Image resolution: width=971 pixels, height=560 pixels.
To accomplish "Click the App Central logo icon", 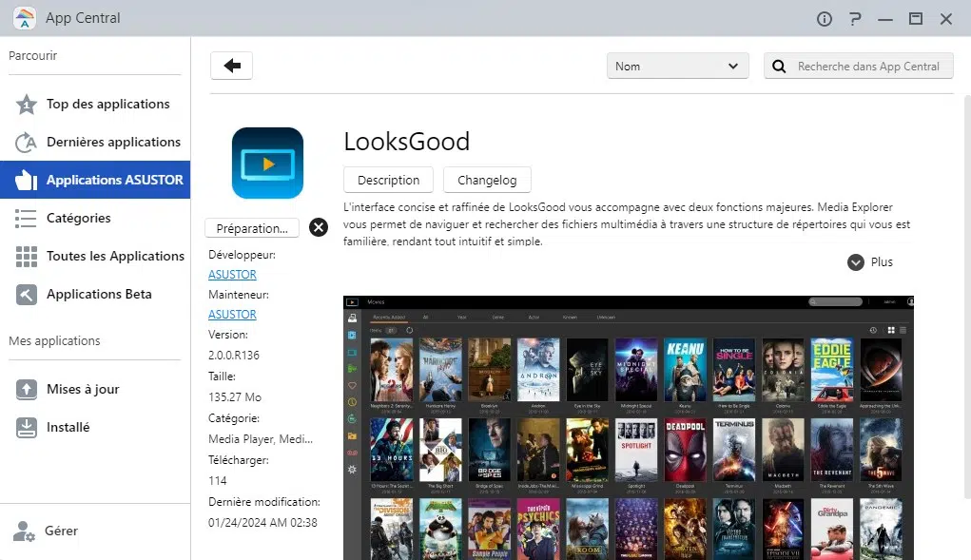I will coord(24,18).
